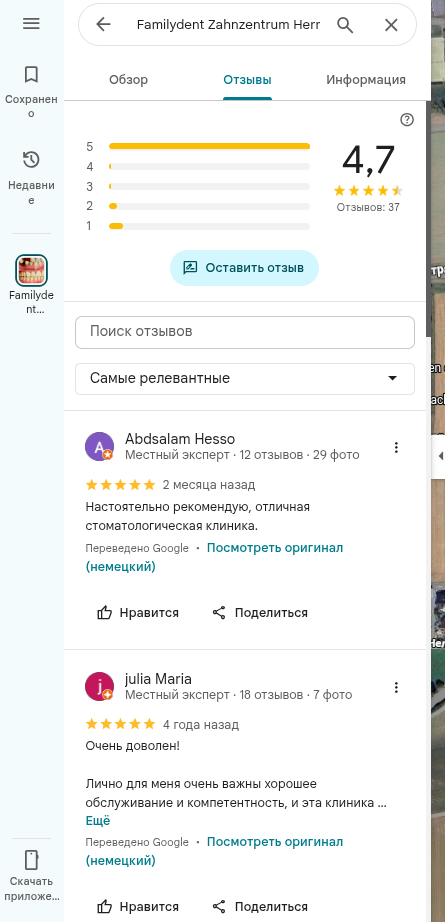Like Abdsalam Hesso's review
Image resolution: width=445 pixels, height=922 pixels.
[x=138, y=613]
